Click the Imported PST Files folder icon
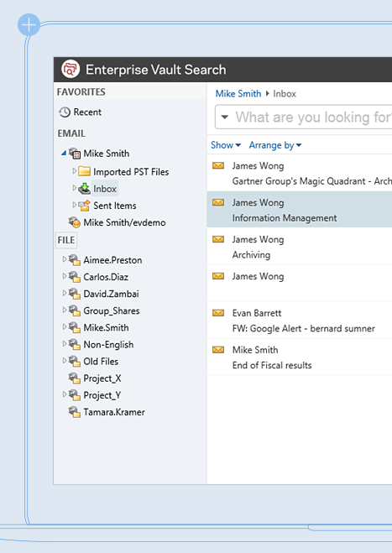The height and width of the screenshot is (553, 392). 84,171
